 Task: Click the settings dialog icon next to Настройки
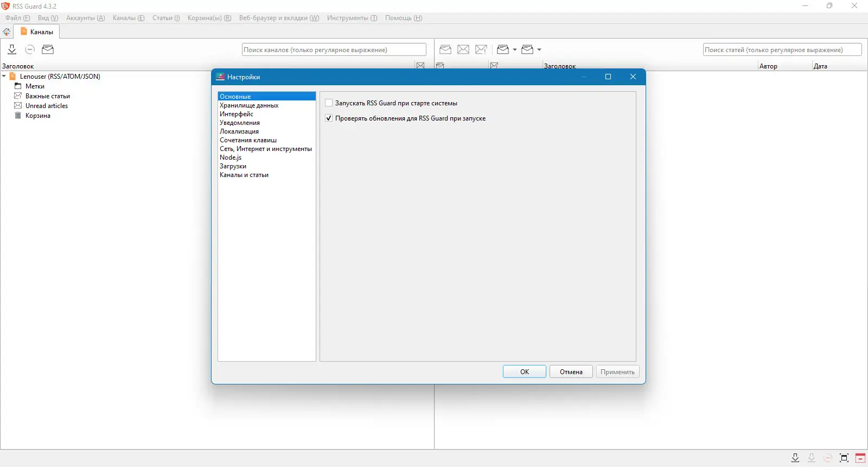220,77
